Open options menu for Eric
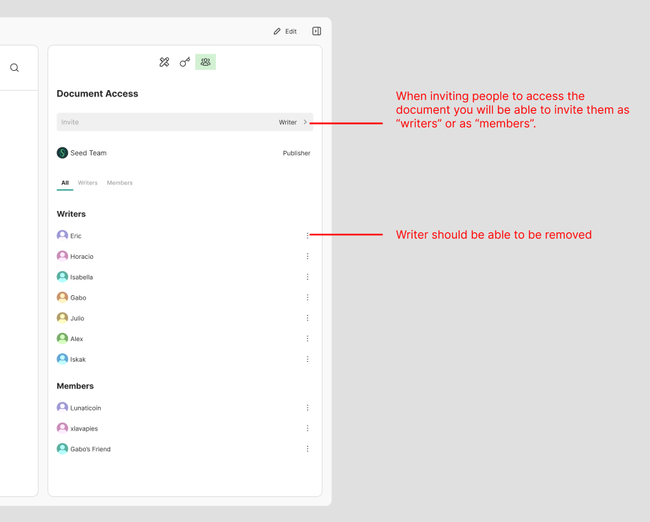650x522 pixels. (x=307, y=236)
